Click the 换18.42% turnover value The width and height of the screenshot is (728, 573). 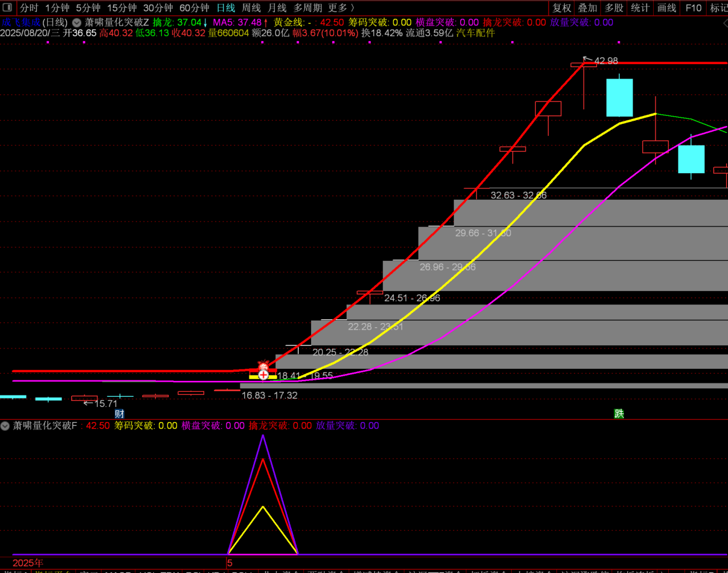click(382, 33)
